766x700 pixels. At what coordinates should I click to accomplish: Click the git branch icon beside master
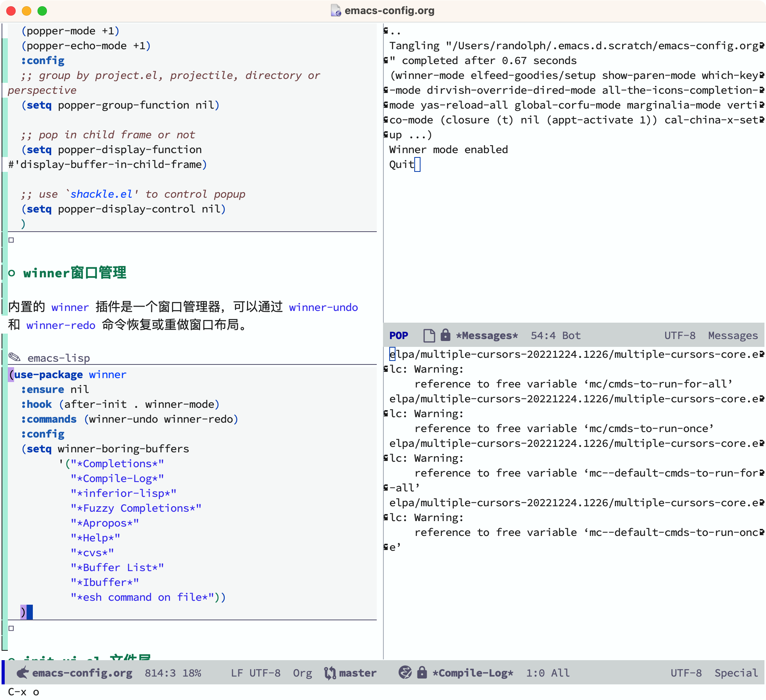[330, 673]
